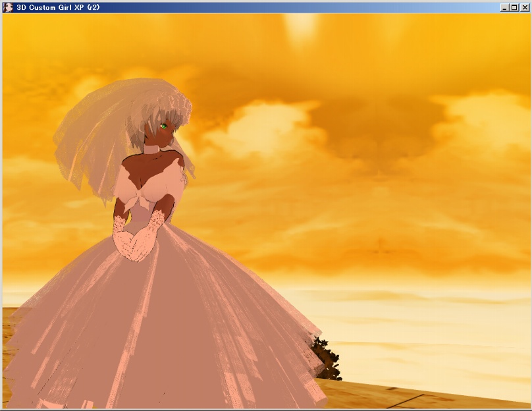Click the application icon in the title bar

coord(7,7)
